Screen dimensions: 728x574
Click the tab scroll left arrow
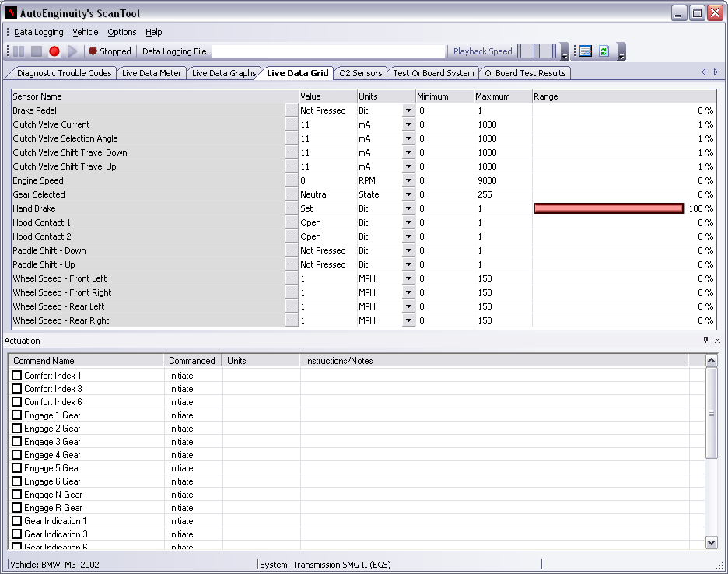704,72
